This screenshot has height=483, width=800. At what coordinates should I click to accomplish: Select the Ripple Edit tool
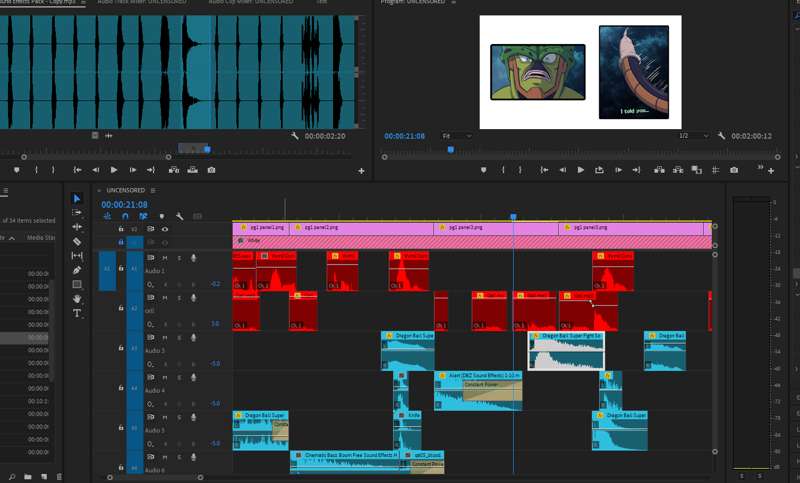click(77, 226)
